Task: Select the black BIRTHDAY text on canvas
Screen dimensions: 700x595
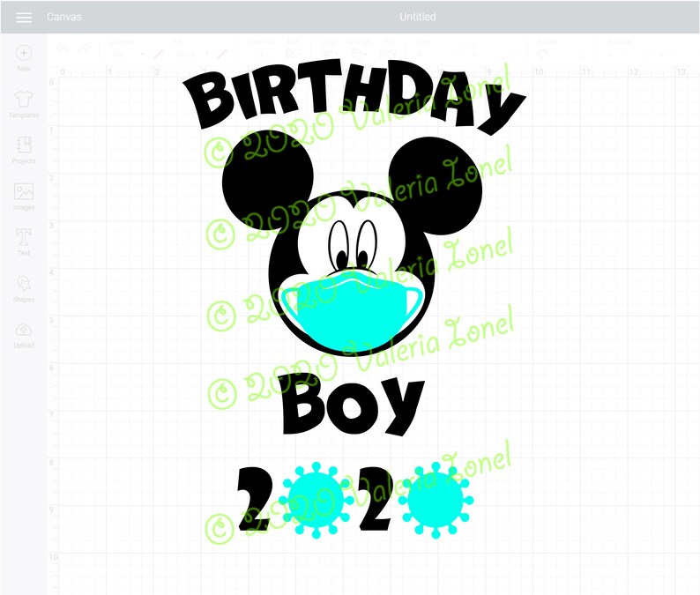Action: click(x=354, y=95)
